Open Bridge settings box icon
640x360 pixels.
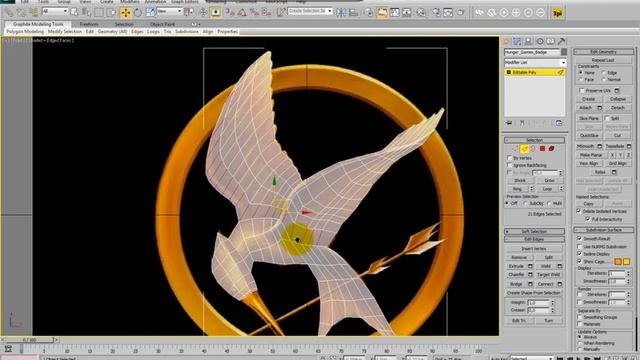(x=530, y=284)
